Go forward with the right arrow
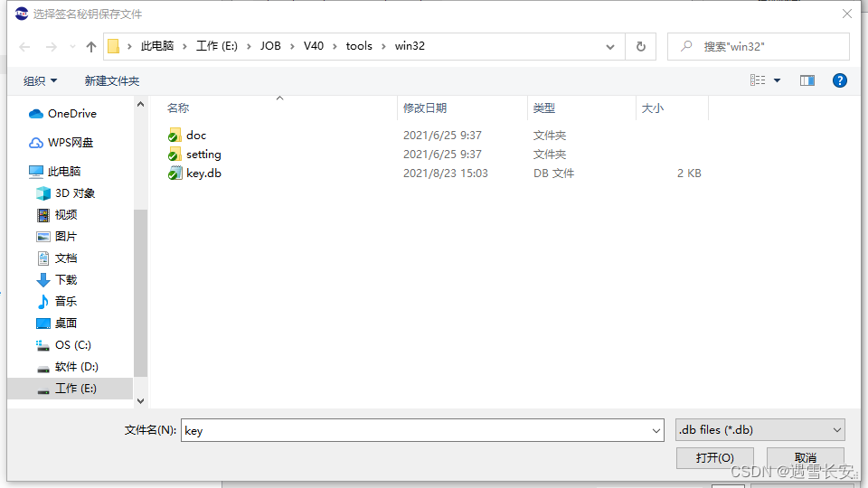 51,47
